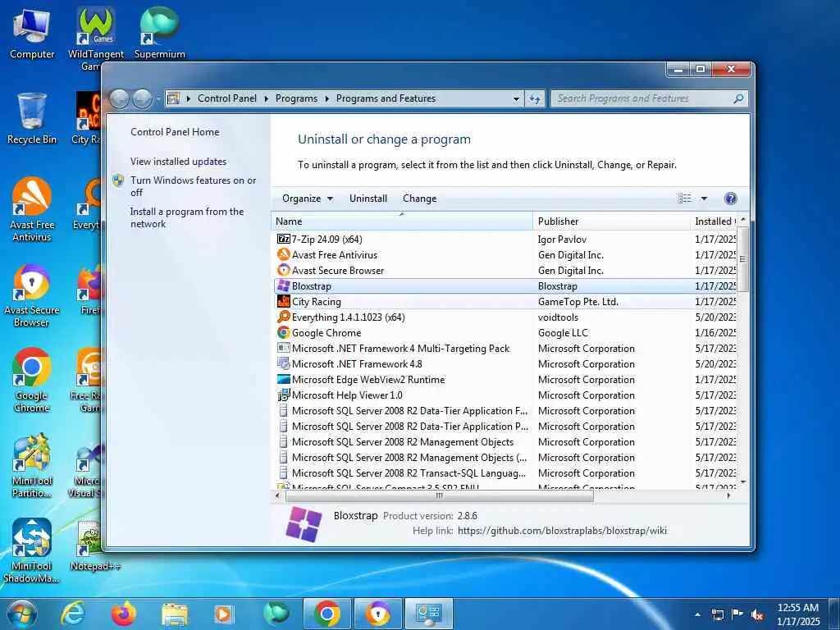Open Supermium from the taskbar
Screen dimensions: 840x630
[276, 614]
